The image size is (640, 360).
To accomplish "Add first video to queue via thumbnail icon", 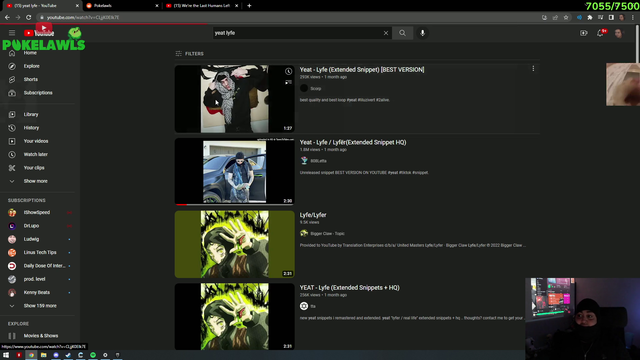I will [288, 82].
